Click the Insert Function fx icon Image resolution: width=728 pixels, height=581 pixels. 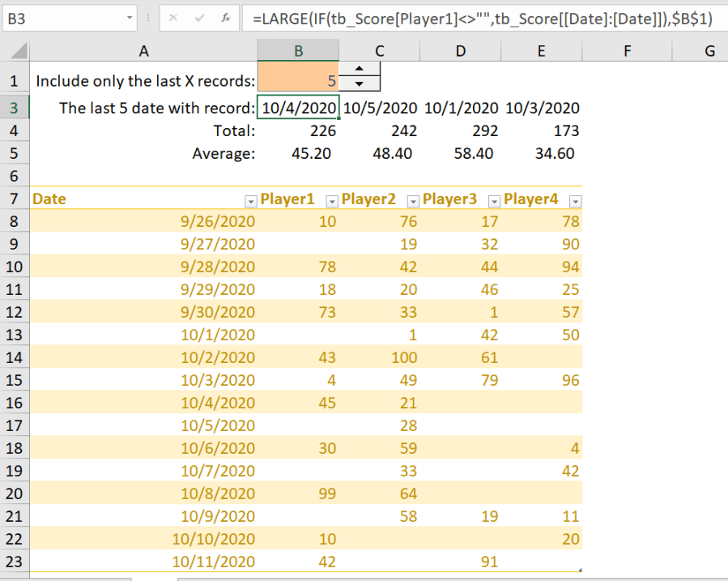[x=224, y=17]
